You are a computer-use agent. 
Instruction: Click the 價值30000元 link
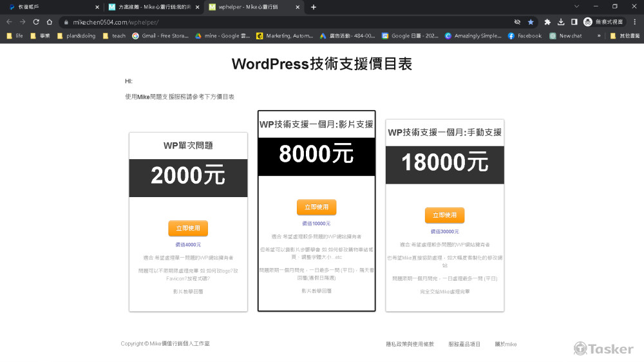(444, 232)
